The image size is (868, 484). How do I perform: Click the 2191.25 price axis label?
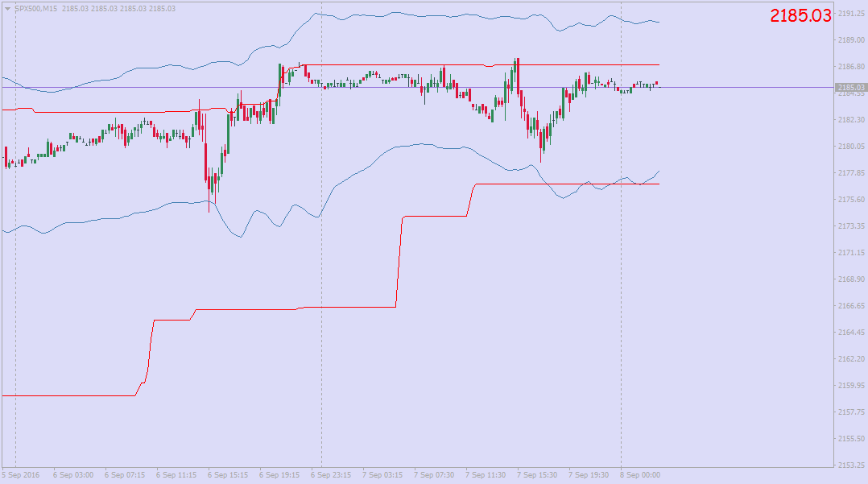(851, 14)
